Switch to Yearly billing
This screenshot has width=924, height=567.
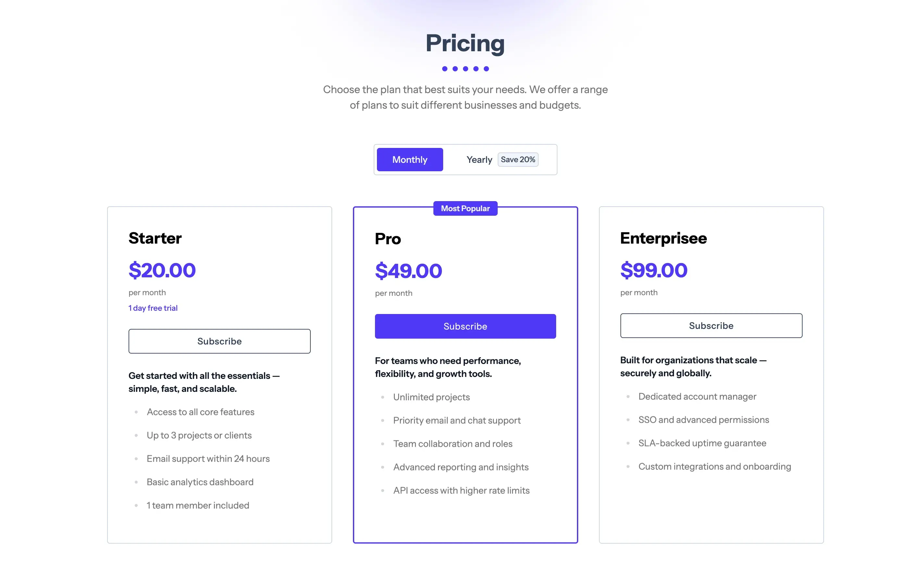[x=479, y=159]
